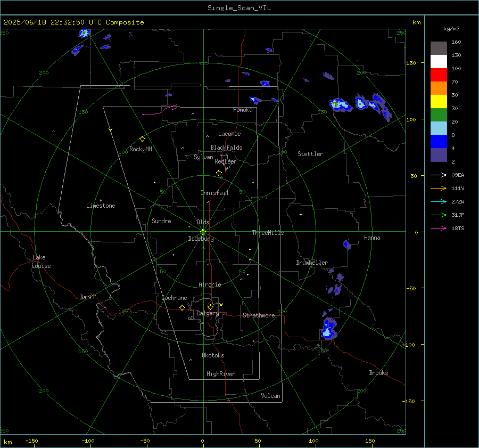This screenshot has width=479, height=448.
Task: Click storm cell with white core northwest of Brooks
Action: [x=328, y=329]
